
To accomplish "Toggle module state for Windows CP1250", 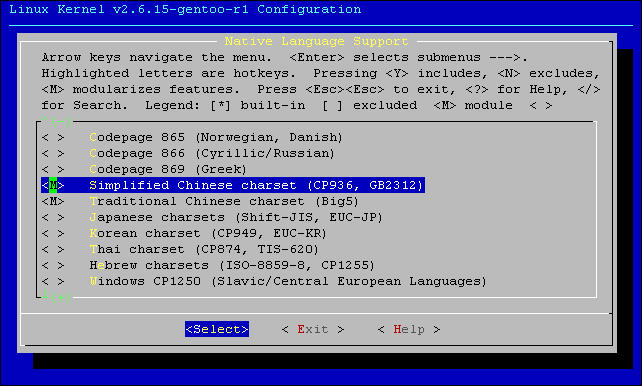I will pos(53,281).
